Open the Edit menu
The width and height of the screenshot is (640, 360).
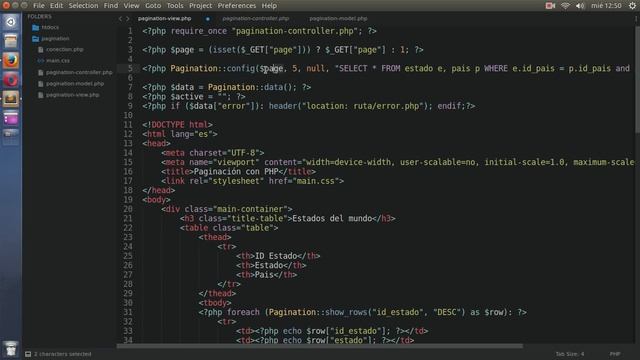(56, 6)
